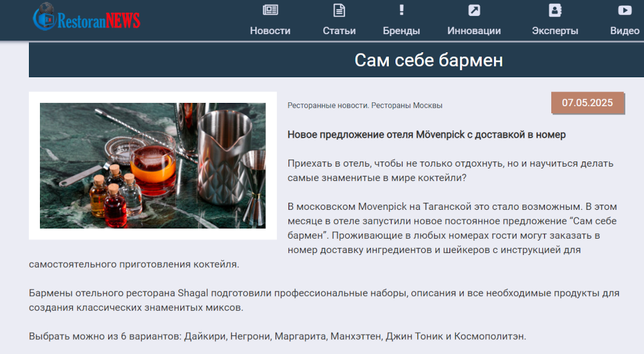Click the paragraph starting Приехать в отель
The height and width of the screenshot is (354, 644).
pos(450,171)
